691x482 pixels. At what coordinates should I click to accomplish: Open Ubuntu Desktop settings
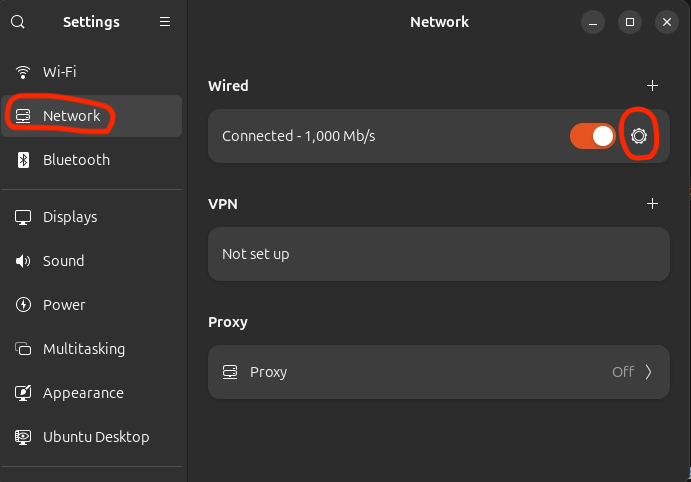(92, 437)
